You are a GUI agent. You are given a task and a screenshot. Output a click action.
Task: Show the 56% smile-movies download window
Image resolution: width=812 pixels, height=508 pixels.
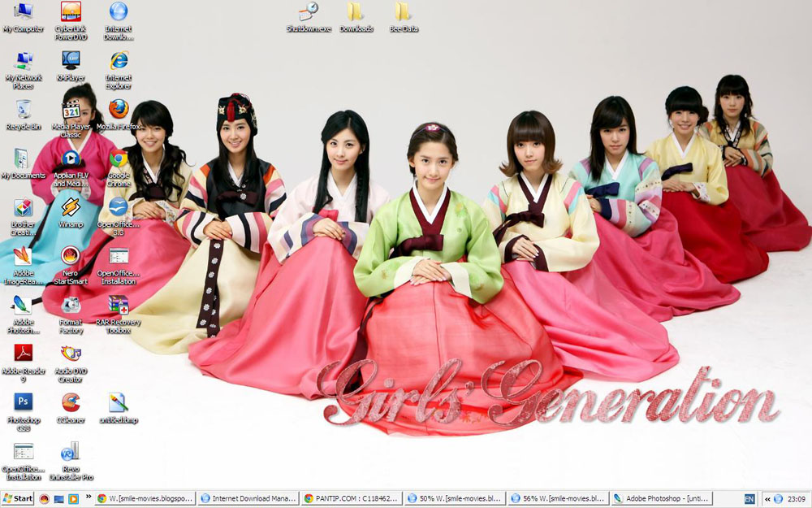[x=559, y=499]
